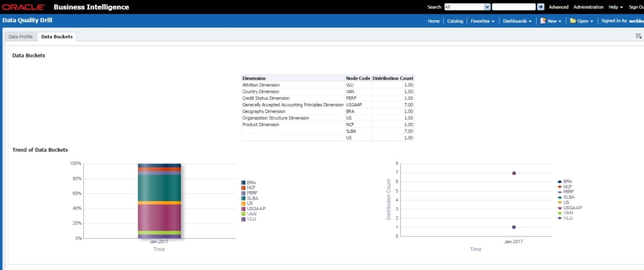Screen dimensions: 644x270
Task: Click the PERF node code cell
Action: click(x=358, y=98)
